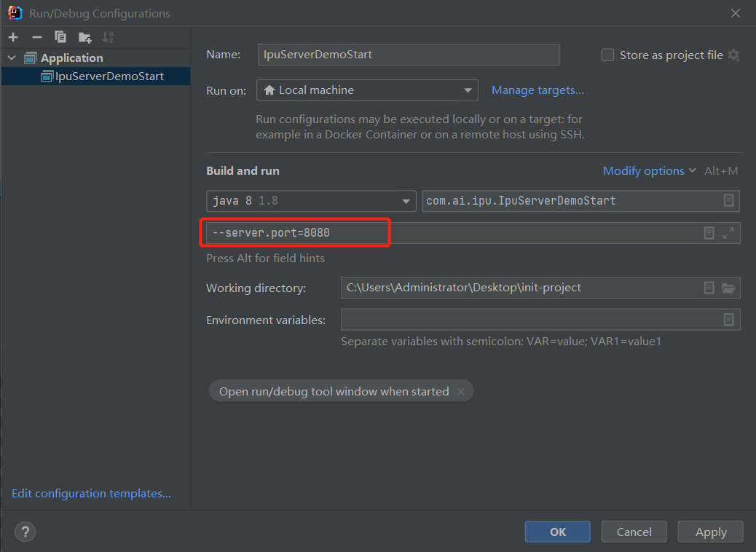Click the Sort configurations alphabetically icon
Viewport: 756px width, 552px height.
(108, 37)
